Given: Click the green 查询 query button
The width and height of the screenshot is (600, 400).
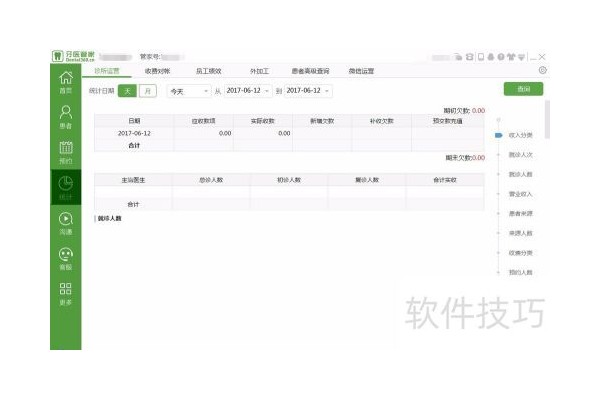Looking at the screenshot, I should click(523, 89).
